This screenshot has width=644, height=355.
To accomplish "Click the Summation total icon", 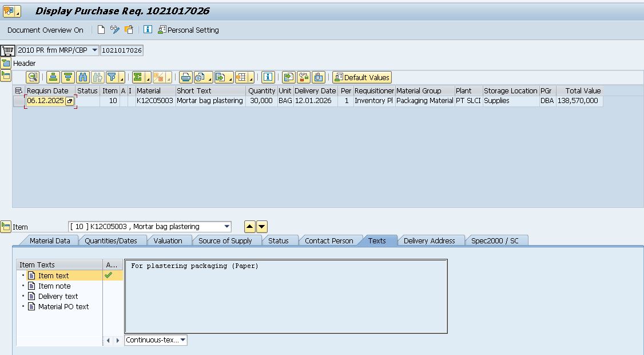I will 138,77.
